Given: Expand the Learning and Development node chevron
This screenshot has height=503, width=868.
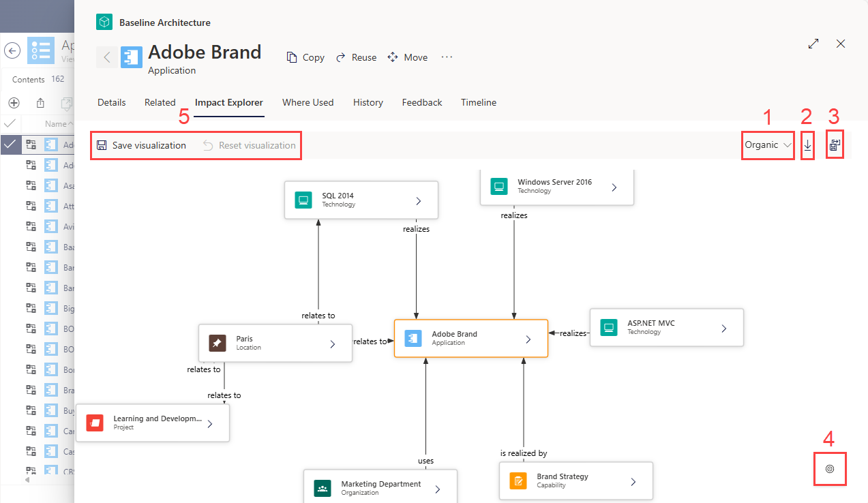Looking at the screenshot, I should (x=210, y=423).
